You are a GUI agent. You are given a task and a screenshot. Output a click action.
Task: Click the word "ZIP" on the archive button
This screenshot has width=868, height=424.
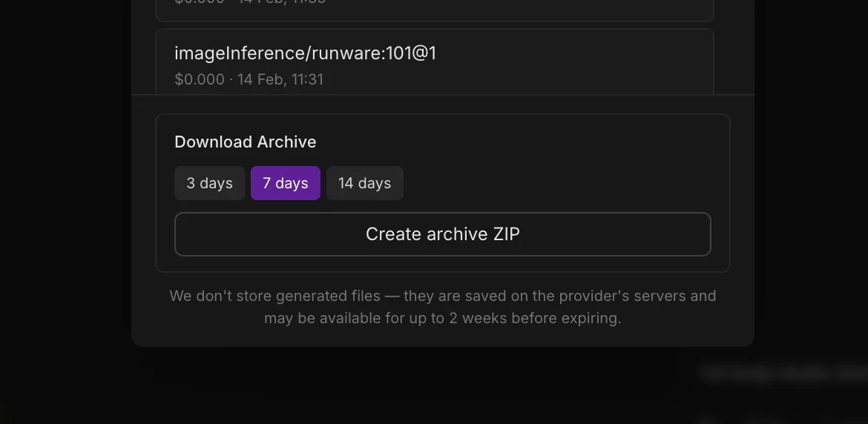[x=506, y=234]
